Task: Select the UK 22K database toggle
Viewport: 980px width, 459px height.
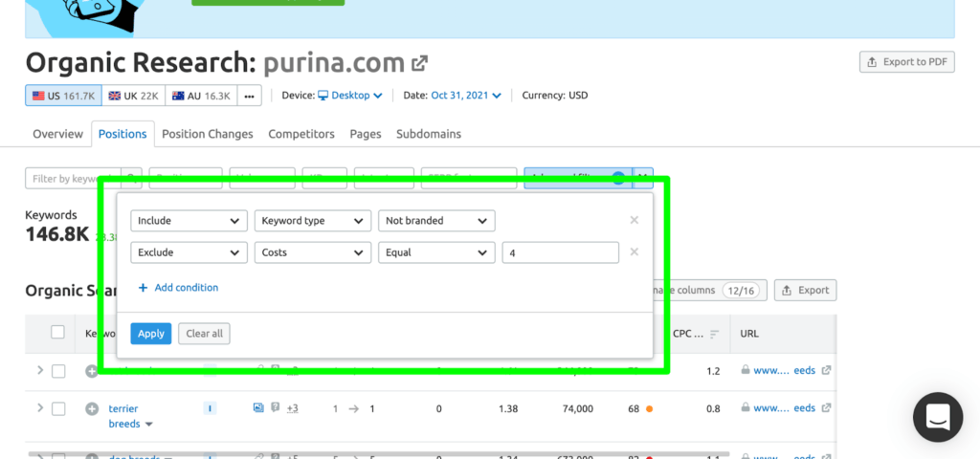Action: [x=133, y=96]
